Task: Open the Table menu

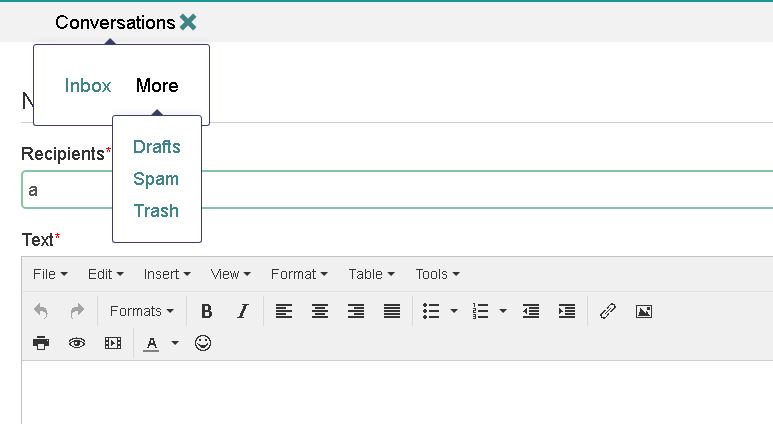Action: (x=371, y=274)
